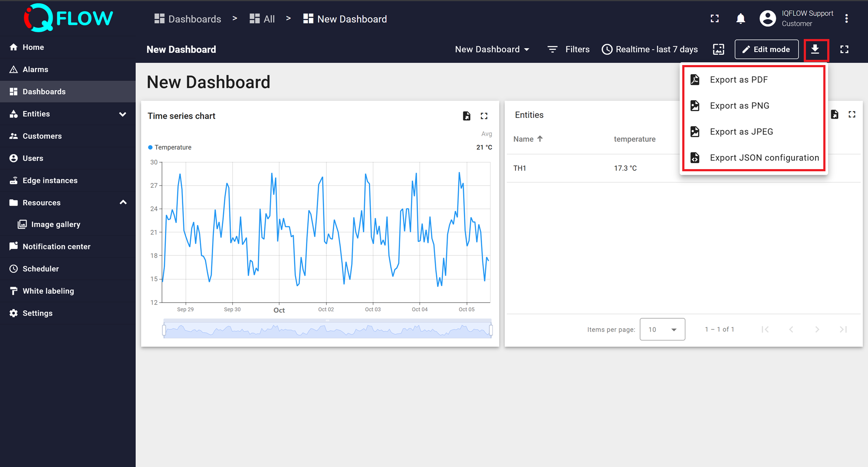Collapse the Resources sidebar section
Viewport: 868px width, 467px height.
123,202
